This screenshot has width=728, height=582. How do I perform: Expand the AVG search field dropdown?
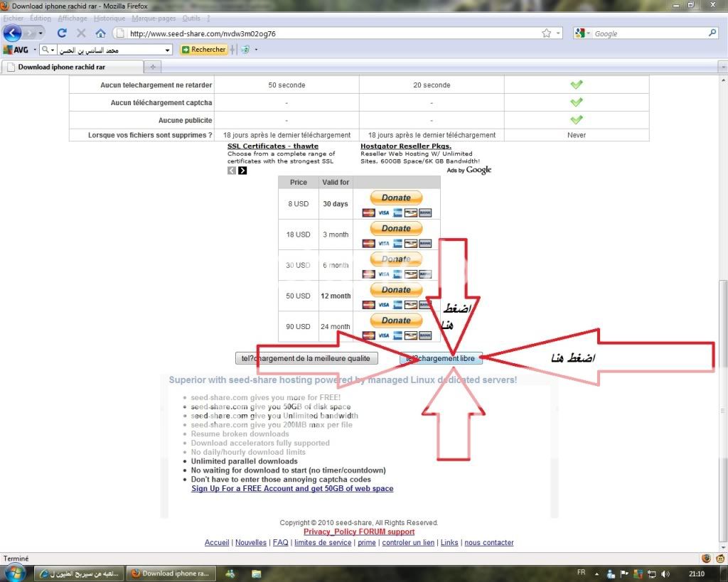168,50
